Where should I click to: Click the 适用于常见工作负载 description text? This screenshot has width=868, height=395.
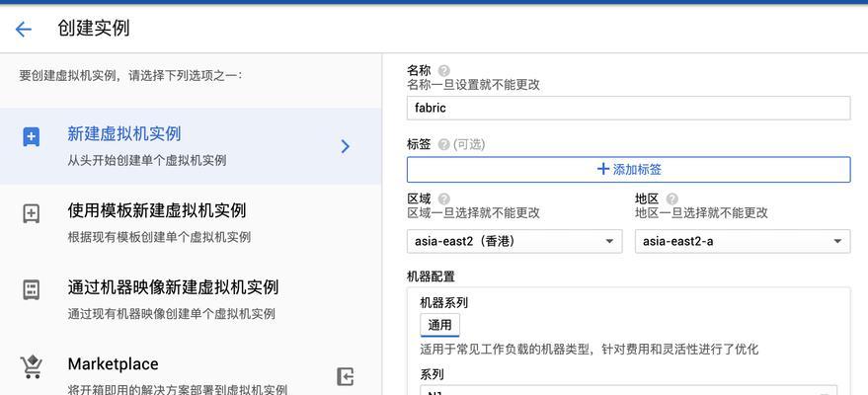click(x=589, y=350)
